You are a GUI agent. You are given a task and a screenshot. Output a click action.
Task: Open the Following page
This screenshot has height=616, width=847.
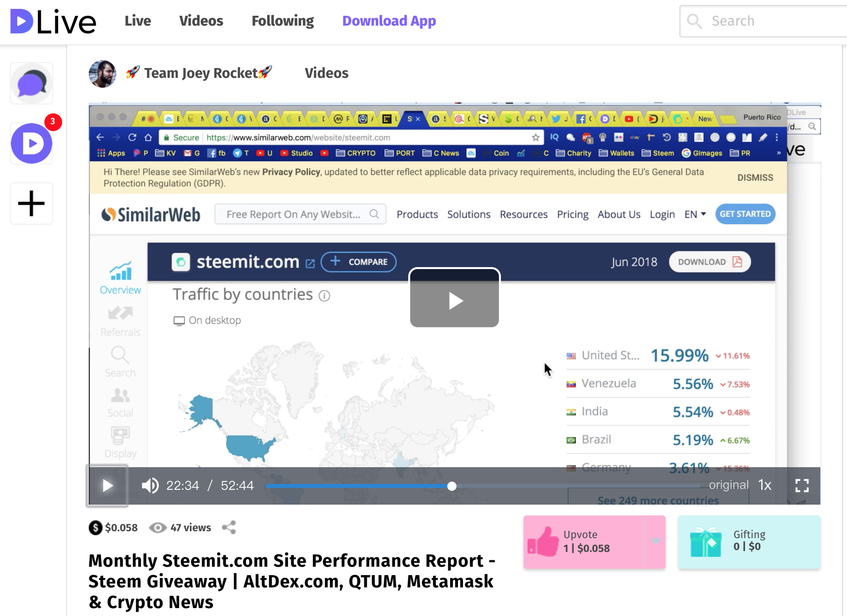click(x=282, y=21)
